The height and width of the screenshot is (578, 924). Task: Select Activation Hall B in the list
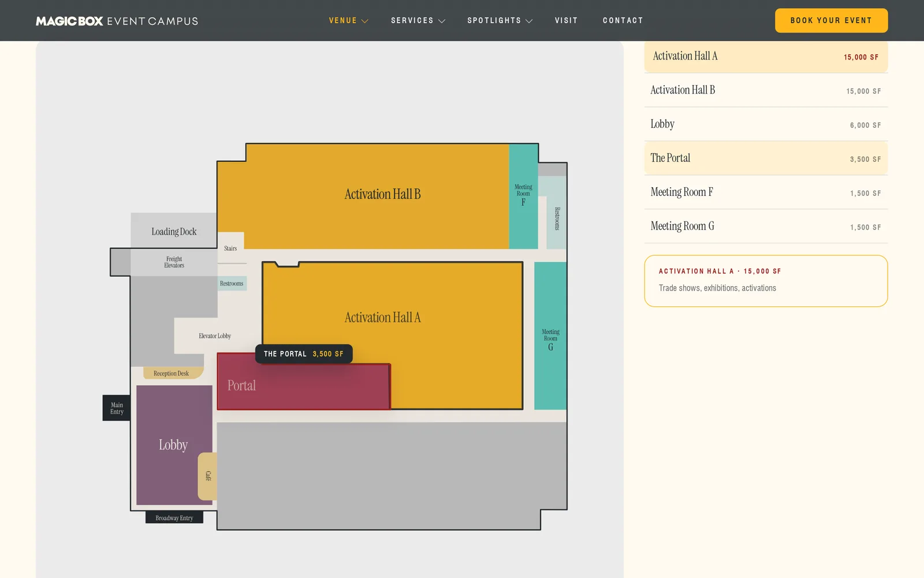pyautogui.click(x=766, y=90)
